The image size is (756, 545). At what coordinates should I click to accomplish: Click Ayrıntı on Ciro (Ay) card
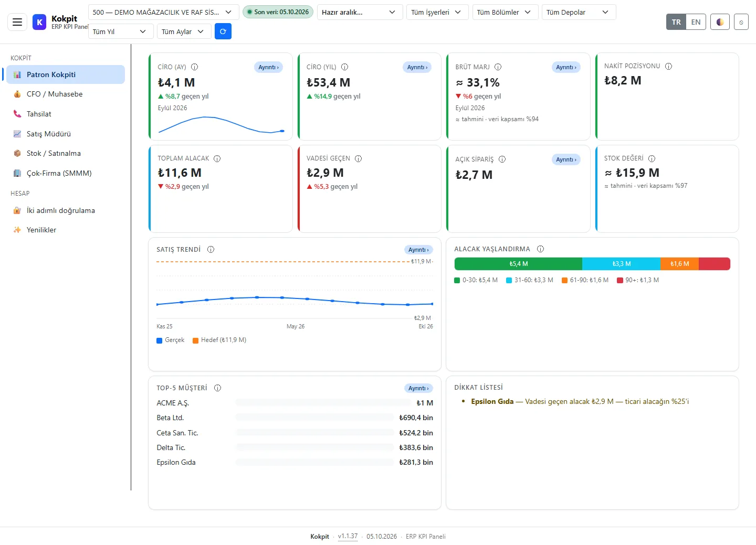tap(269, 67)
